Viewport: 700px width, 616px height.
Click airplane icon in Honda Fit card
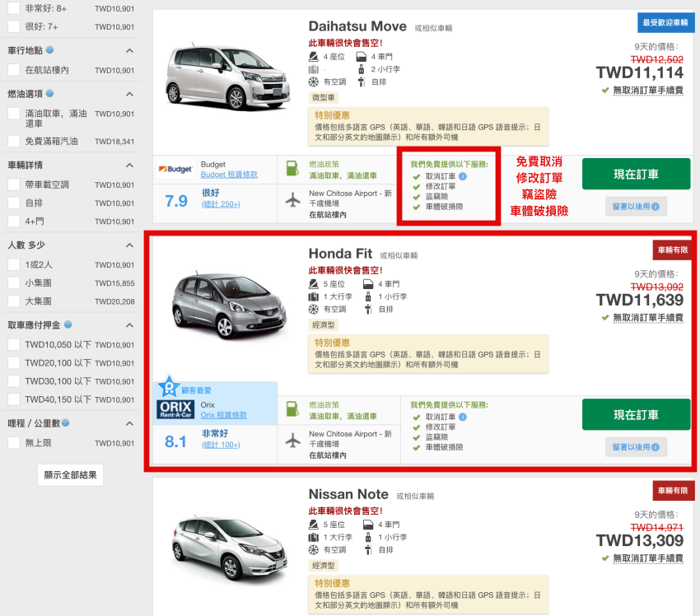(x=293, y=440)
